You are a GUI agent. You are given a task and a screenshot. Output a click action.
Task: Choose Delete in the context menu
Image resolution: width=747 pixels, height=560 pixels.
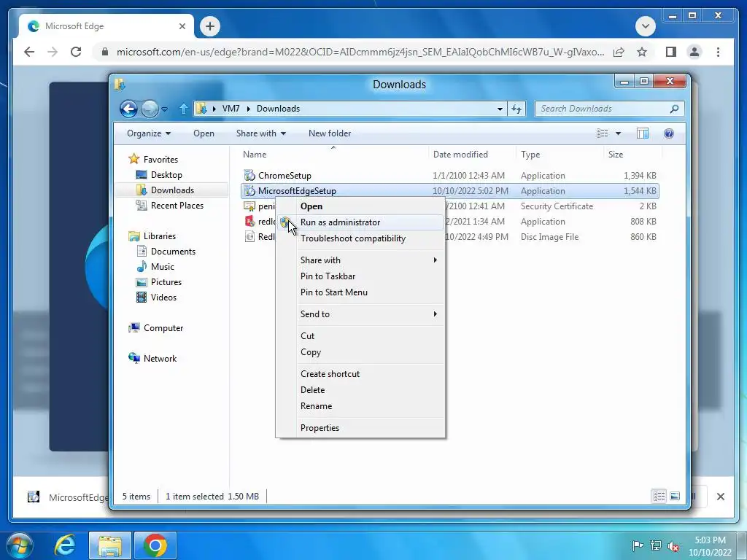pyautogui.click(x=360, y=390)
